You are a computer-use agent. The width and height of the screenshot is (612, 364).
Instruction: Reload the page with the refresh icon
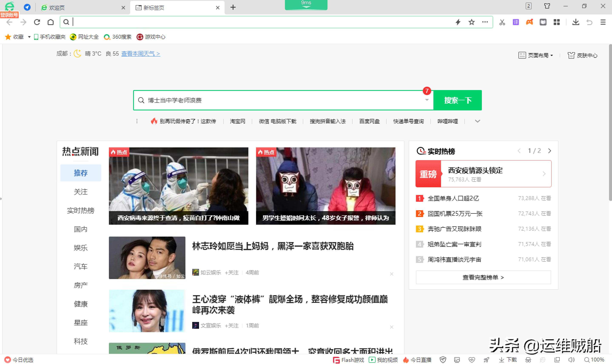click(37, 22)
